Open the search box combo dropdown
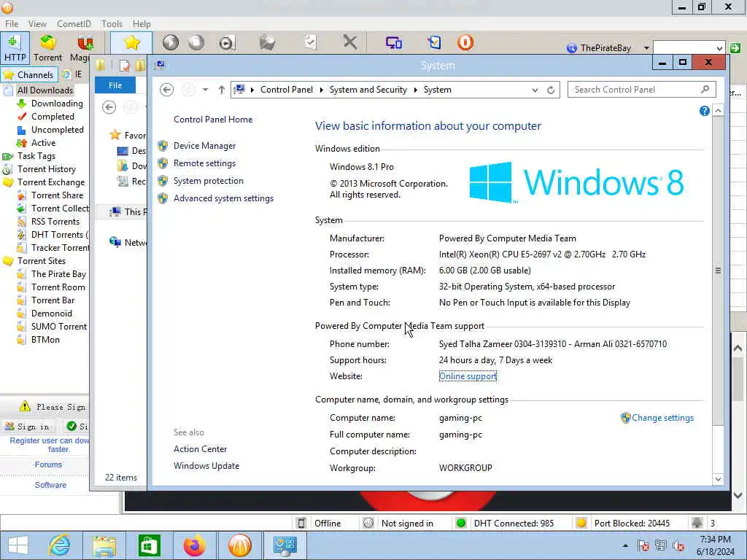The height and width of the screenshot is (560, 747). 719,47
